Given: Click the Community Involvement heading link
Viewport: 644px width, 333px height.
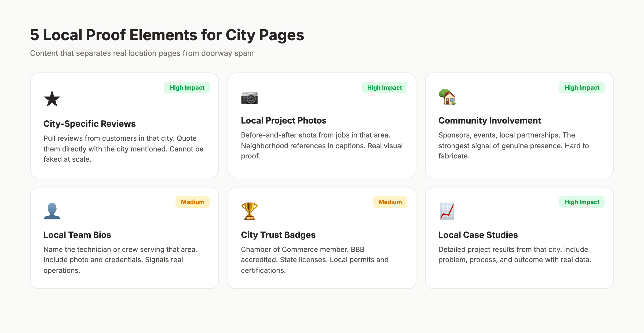Looking at the screenshot, I should pyautogui.click(x=489, y=121).
